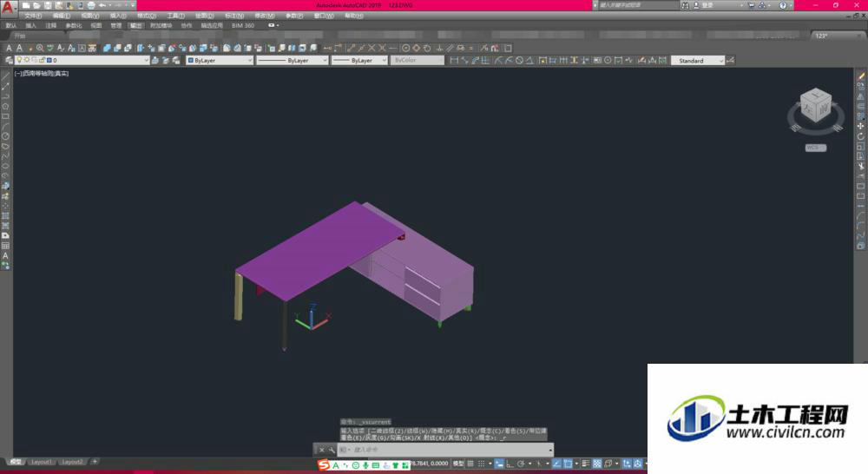Select the erase tool in right toolbar
868x474 pixels.
pyautogui.click(x=861, y=76)
